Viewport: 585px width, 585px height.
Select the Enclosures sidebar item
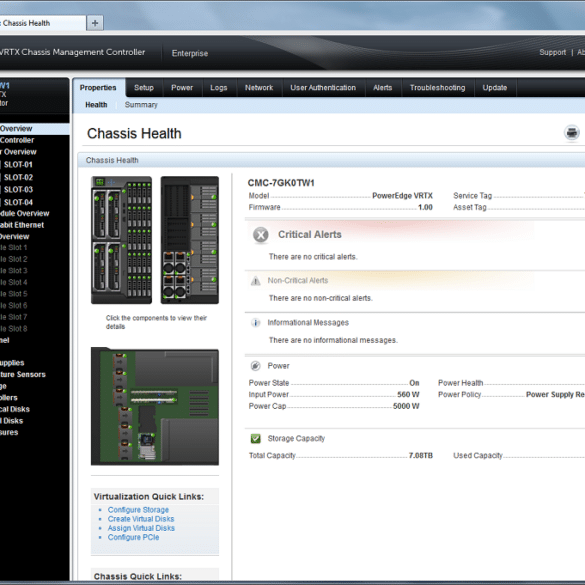(9, 432)
